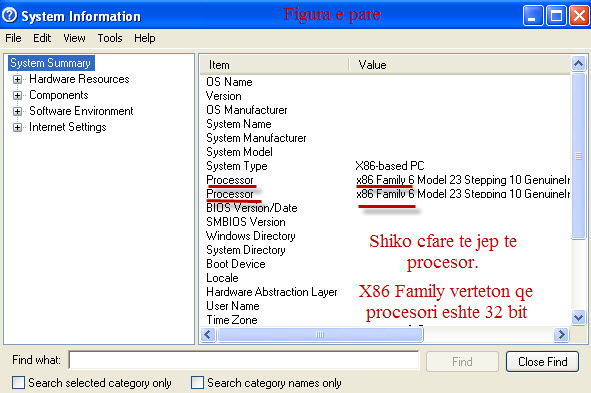Open the Help menu
This screenshot has width=591, height=393.
(x=145, y=38)
